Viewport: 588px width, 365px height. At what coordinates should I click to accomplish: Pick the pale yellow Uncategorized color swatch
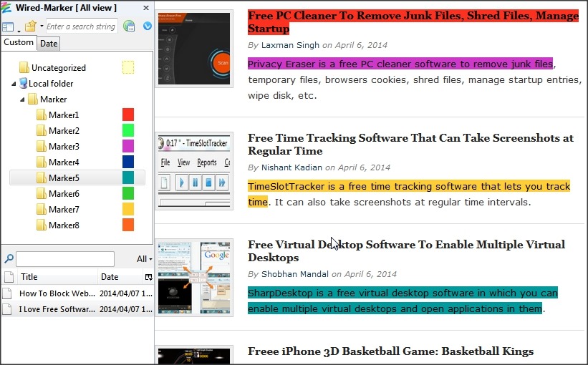[x=128, y=67]
